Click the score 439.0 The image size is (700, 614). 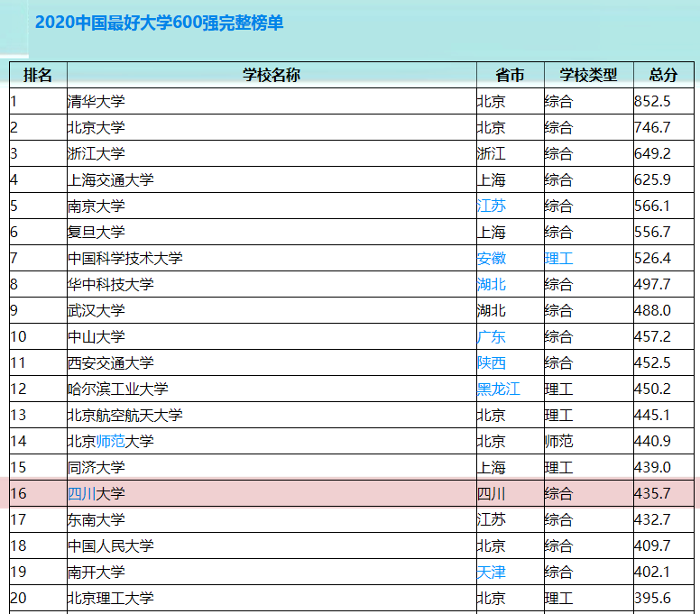click(652, 468)
